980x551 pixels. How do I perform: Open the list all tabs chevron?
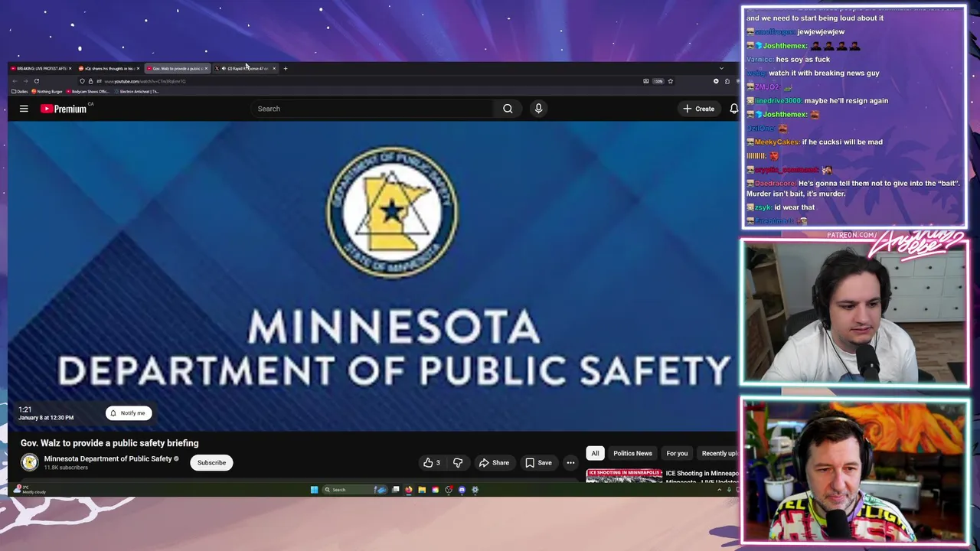[721, 68]
